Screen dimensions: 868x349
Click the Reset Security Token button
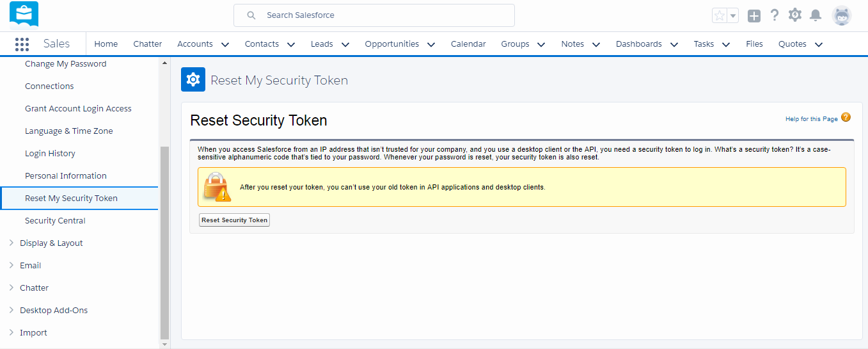coord(234,220)
